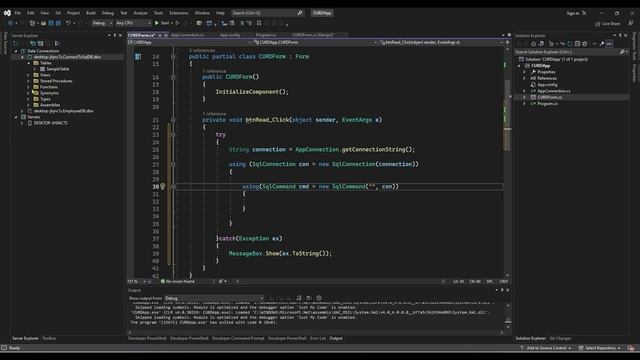Switch to the Toolbox tab
Image resolution: width=640 pixels, height=360 pixels.
[x=49, y=338]
